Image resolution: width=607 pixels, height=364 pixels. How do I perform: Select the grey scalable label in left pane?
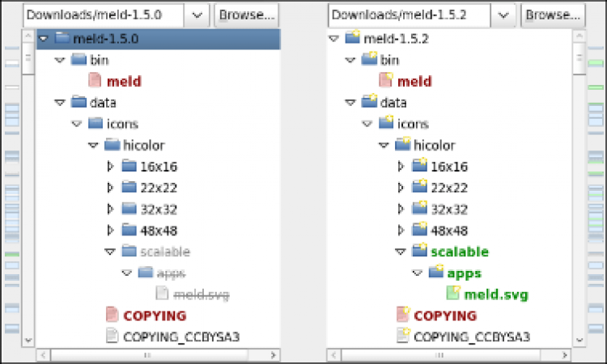click(165, 252)
